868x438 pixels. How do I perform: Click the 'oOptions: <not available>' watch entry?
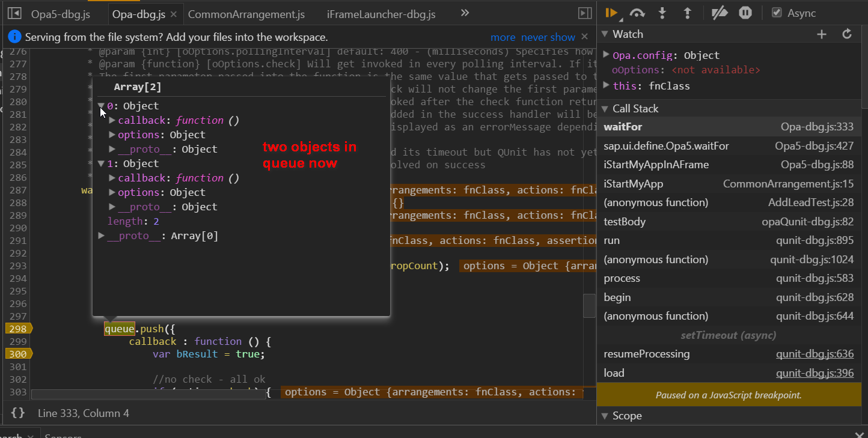(x=686, y=70)
